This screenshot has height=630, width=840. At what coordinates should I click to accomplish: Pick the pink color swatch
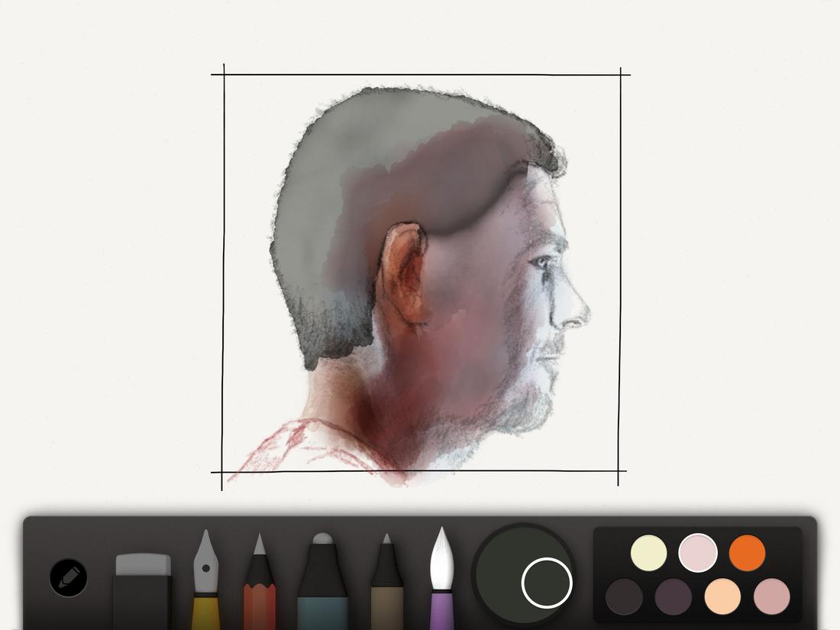pos(697,551)
